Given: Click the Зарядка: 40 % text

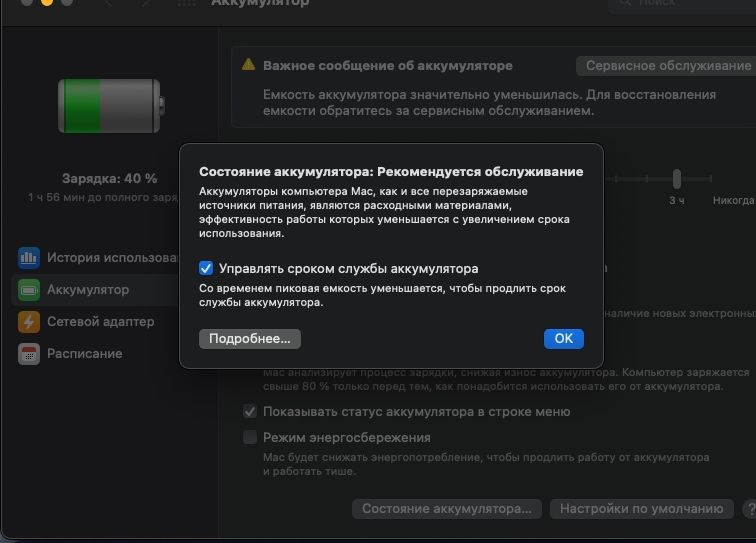Looking at the screenshot, I should click(109, 178).
